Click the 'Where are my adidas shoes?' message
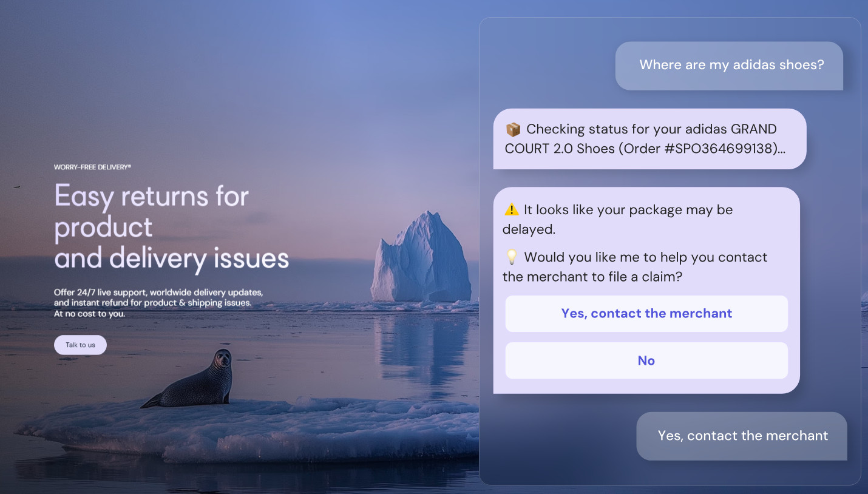The width and height of the screenshot is (868, 494). tap(730, 66)
